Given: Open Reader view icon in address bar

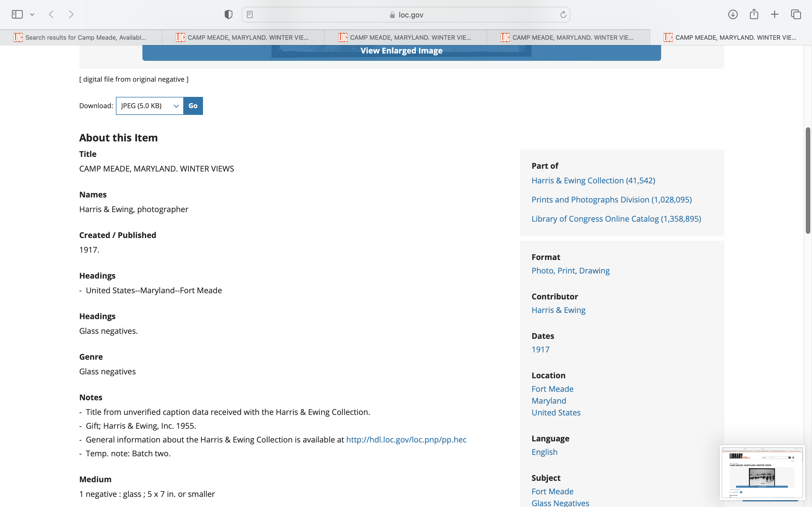Looking at the screenshot, I should 250,14.
